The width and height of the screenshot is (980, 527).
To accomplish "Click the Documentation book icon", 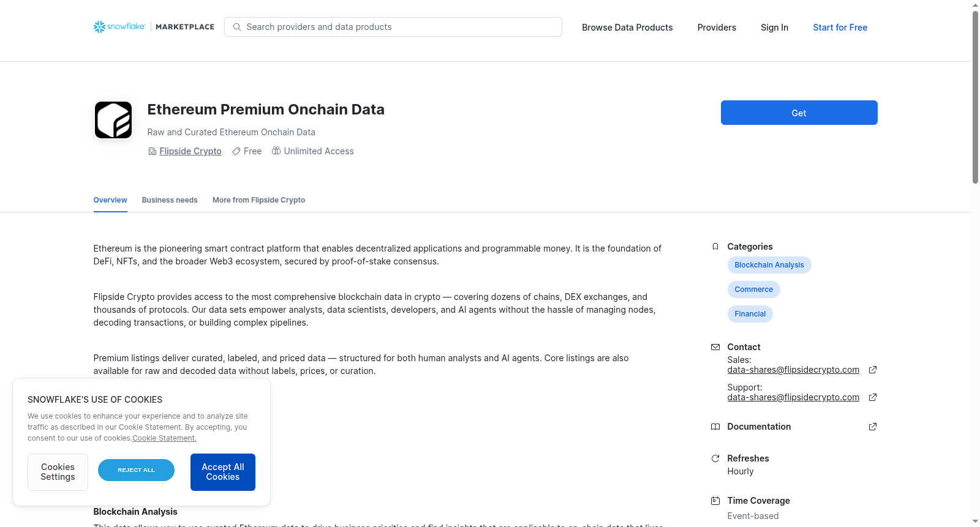I will coord(715,427).
